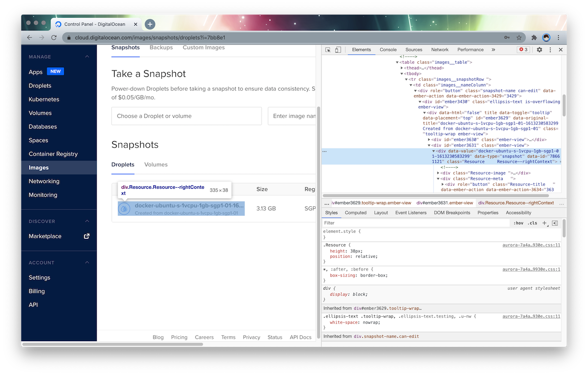Click the red error count badge
This screenshot has height=375, width=588.
(523, 50)
